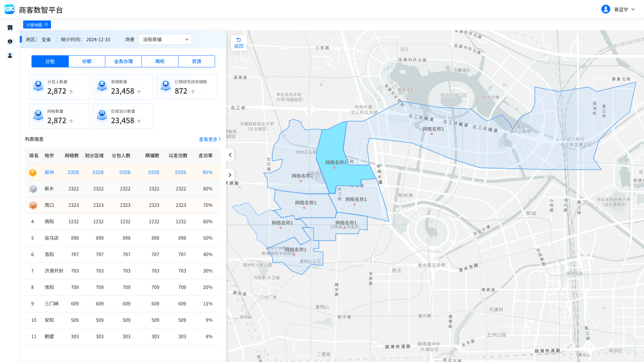This screenshot has height=362, width=644.
Task: Switch to the 份额 tab
Action: (x=87, y=61)
